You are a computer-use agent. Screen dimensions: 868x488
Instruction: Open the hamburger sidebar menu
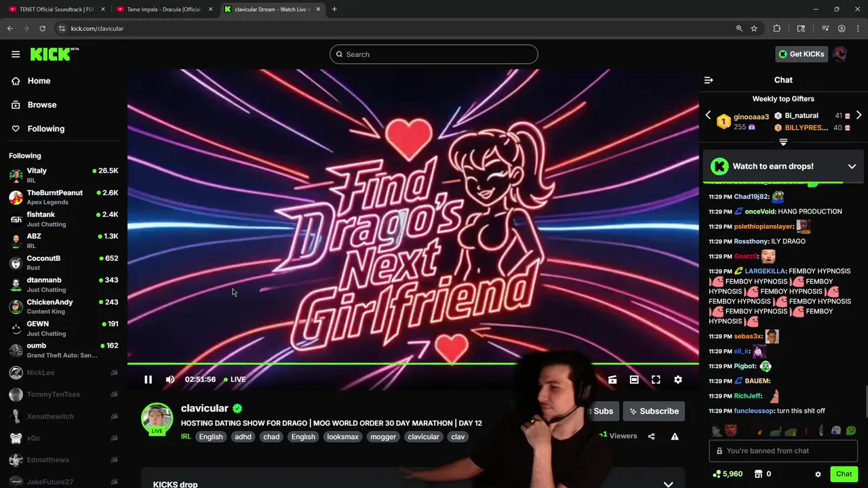tap(16, 54)
